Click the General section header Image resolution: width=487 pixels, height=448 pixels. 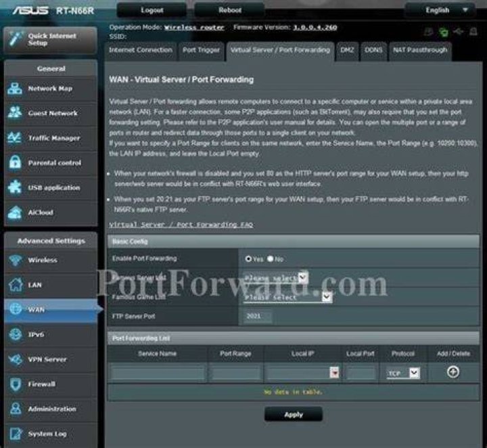[x=51, y=68]
